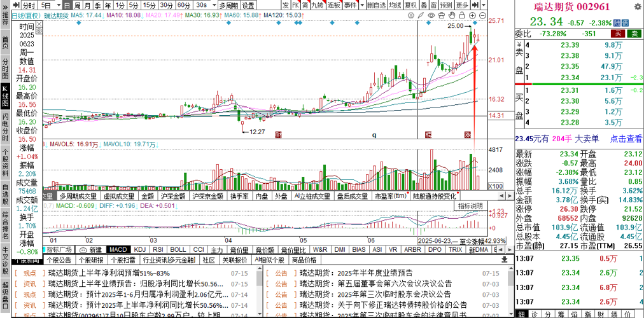Select the 1分 one-minute period
The image size is (644, 318).
click(x=120, y=5)
